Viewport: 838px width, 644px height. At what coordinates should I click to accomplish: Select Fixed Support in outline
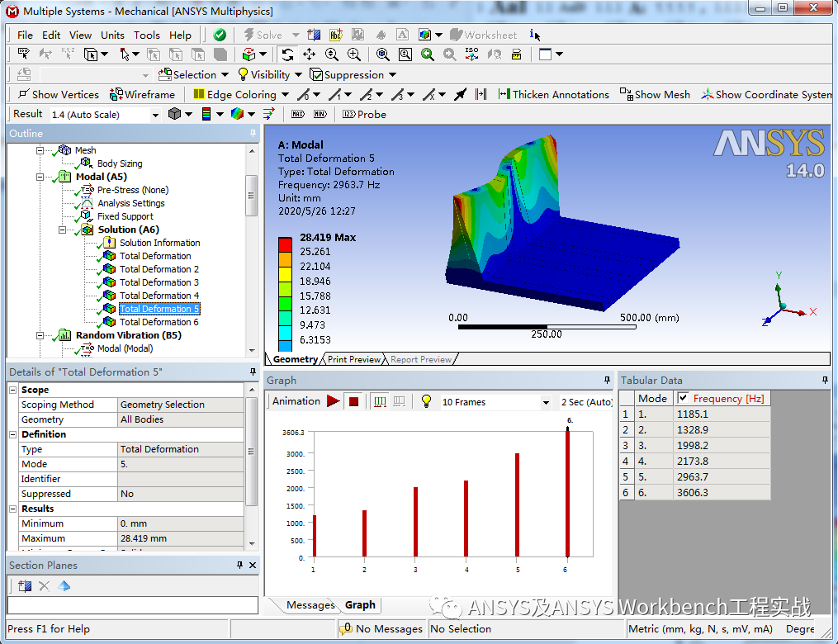coord(125,216)
